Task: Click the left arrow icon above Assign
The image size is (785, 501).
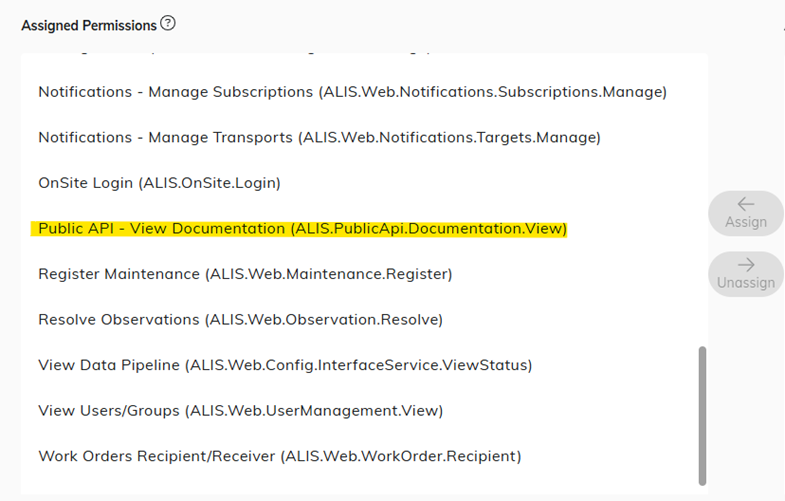Action: [746, 204]
